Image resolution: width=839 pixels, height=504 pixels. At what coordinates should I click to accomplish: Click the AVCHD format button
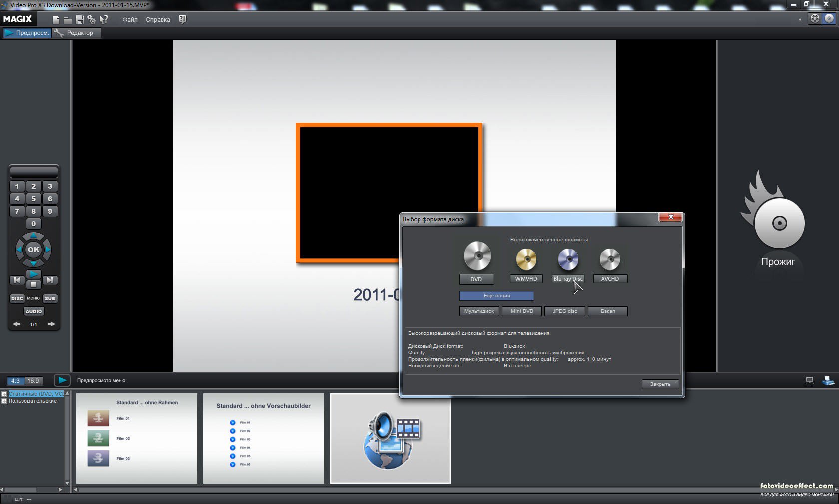click(x=610, y=279)
